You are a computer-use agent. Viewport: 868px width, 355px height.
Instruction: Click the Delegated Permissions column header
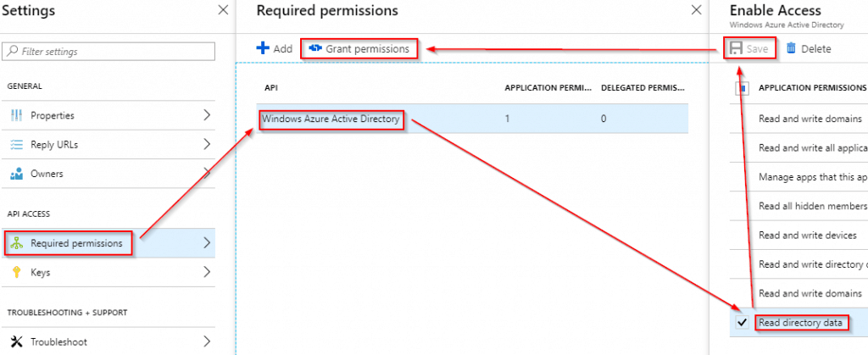click(643, 87)
